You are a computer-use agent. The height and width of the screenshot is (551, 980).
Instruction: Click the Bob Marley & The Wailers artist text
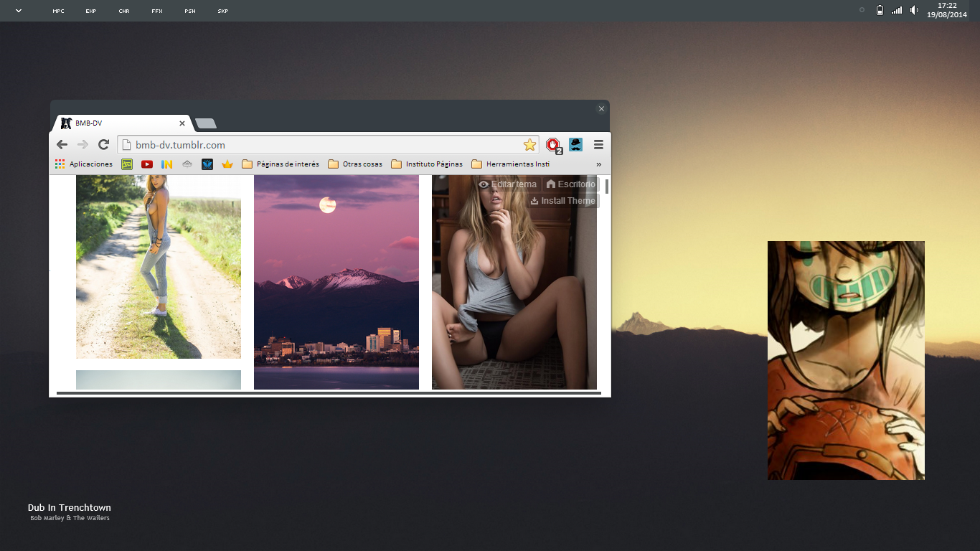pos(70,518)
